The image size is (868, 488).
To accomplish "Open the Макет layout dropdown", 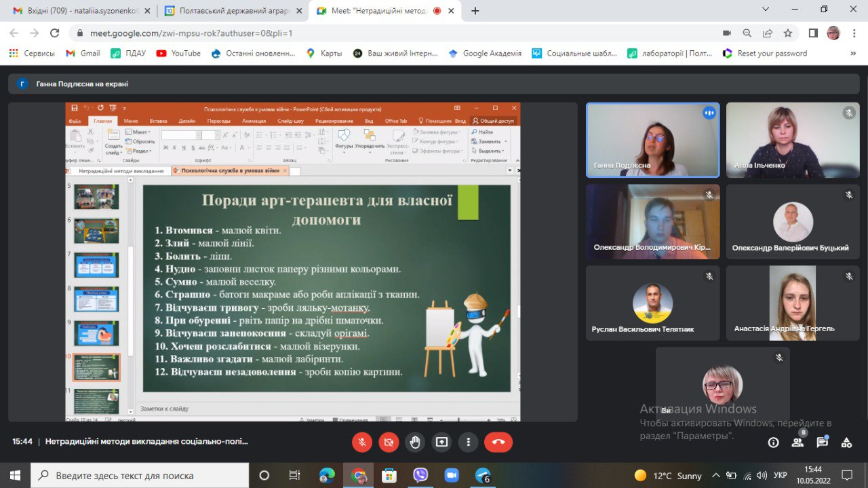I will point(140,132).
